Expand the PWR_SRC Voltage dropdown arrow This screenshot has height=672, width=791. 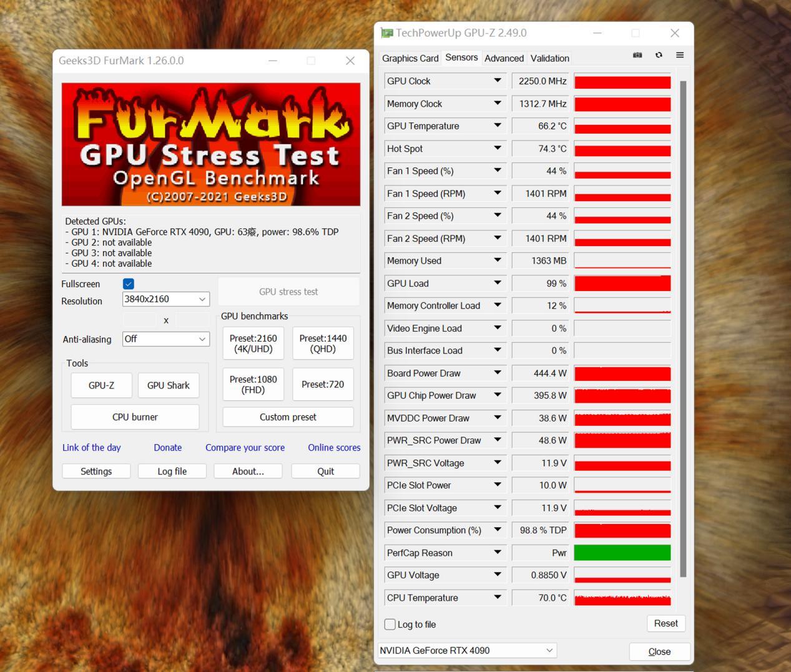(x=498, y=463)
